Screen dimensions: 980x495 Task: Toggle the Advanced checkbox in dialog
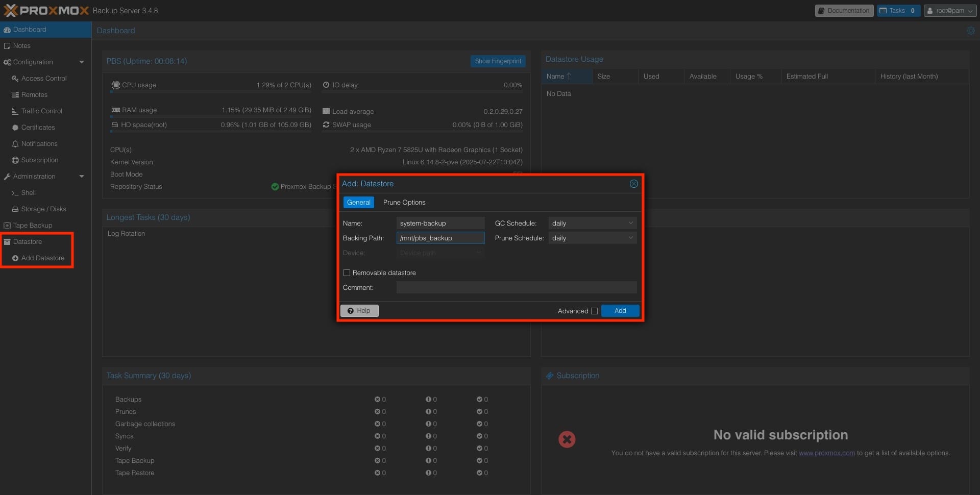pos(594,311)
